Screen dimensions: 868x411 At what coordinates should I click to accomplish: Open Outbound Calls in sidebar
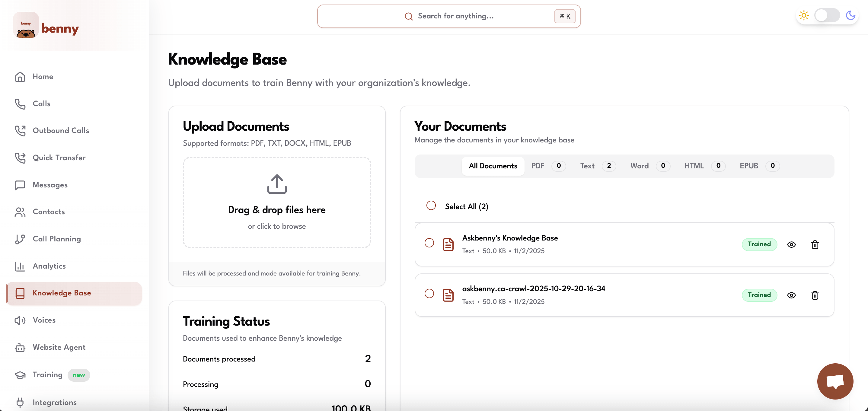point(61,131)
